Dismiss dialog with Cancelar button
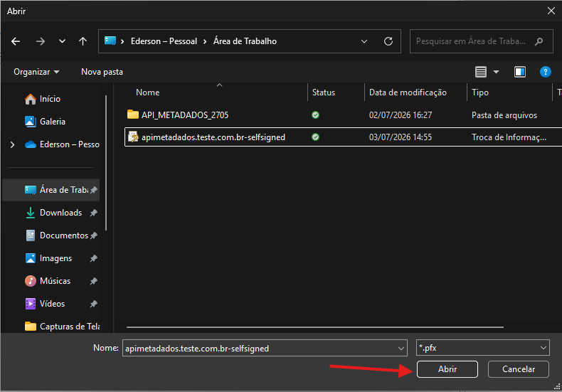The width and height of the screenshot is (562, 392). (519, 369)
